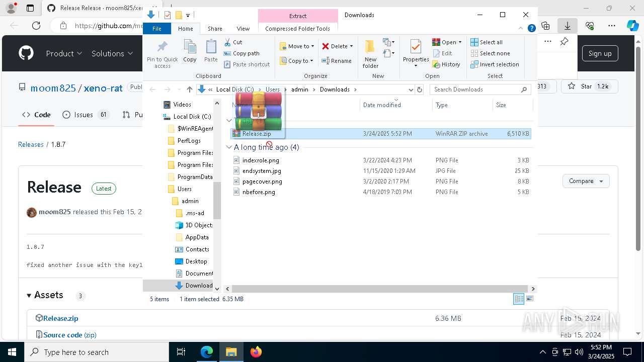The width and height of the screenshot is (644, 362).
Task: Open the address bar history dropdown
Action: (x=411, y=89)
